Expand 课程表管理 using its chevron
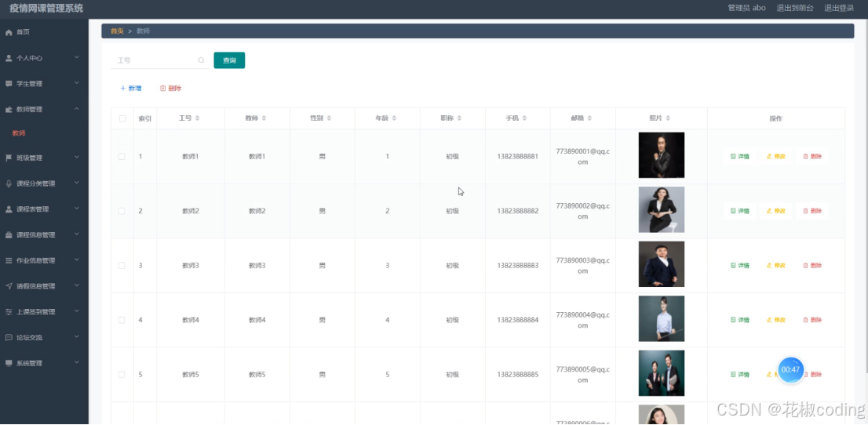This screenshot has width=868, height=425. coord(77,209)
